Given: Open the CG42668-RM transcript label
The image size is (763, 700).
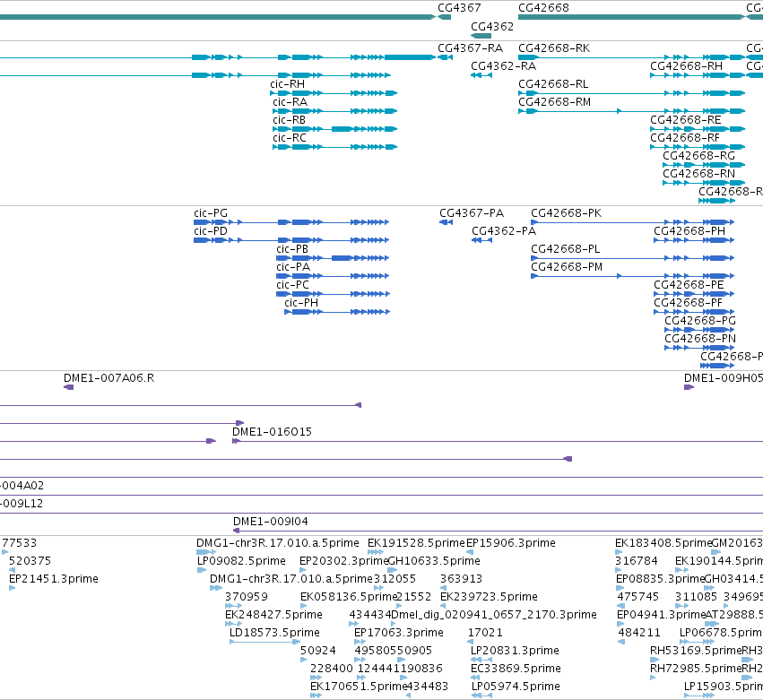Looking at the screenshot, I should click(555, 102).
